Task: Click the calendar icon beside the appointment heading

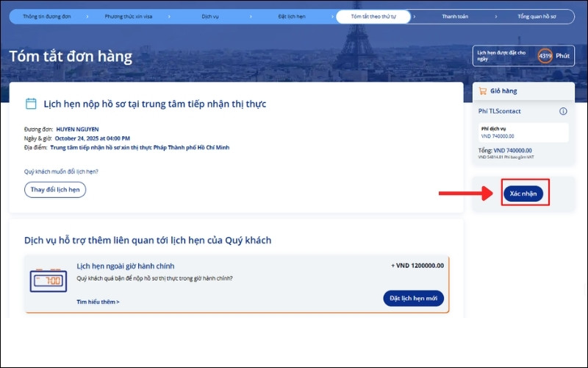Action: tap(31, 104)
